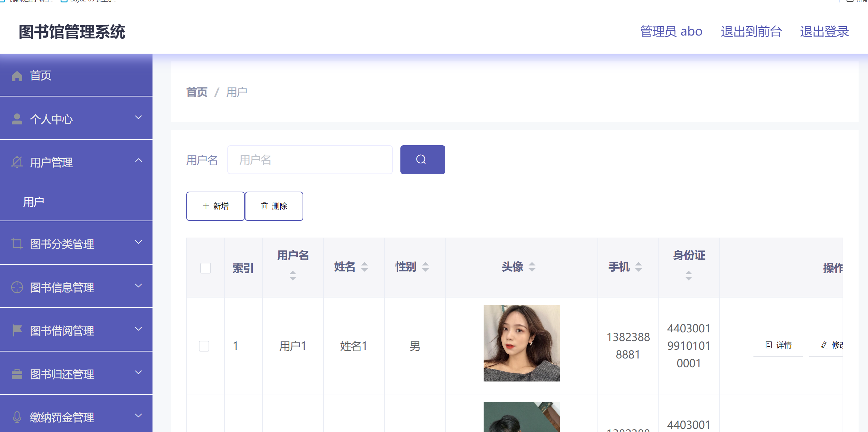This screenshot has height=432, width=868.
Task: Click the home icon beside 首页
Action: point(17,76)
